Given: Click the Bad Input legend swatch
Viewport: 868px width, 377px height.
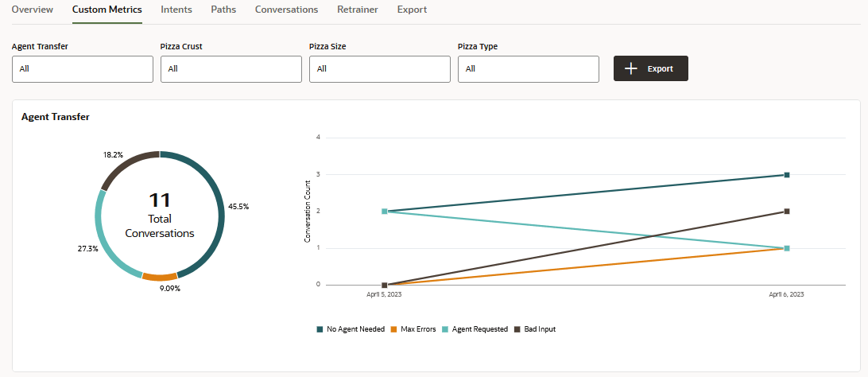Looking at the screenshot, I should pos(518,329).
